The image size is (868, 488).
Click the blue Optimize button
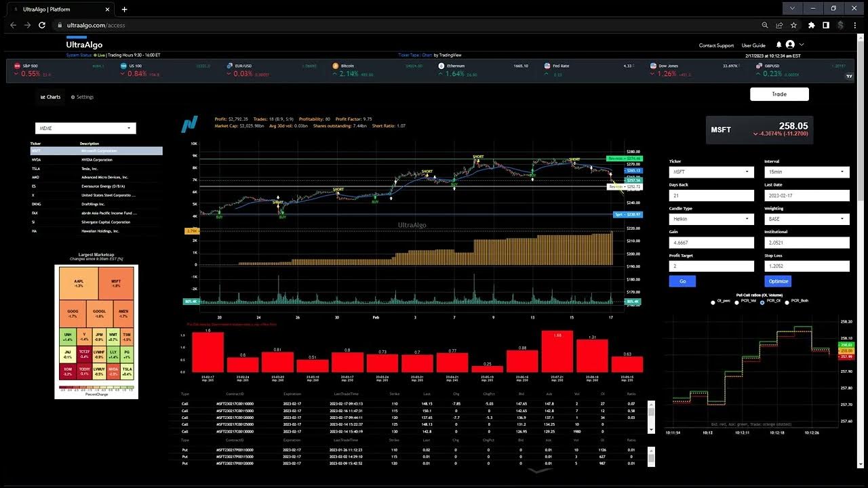pos(778,281)
